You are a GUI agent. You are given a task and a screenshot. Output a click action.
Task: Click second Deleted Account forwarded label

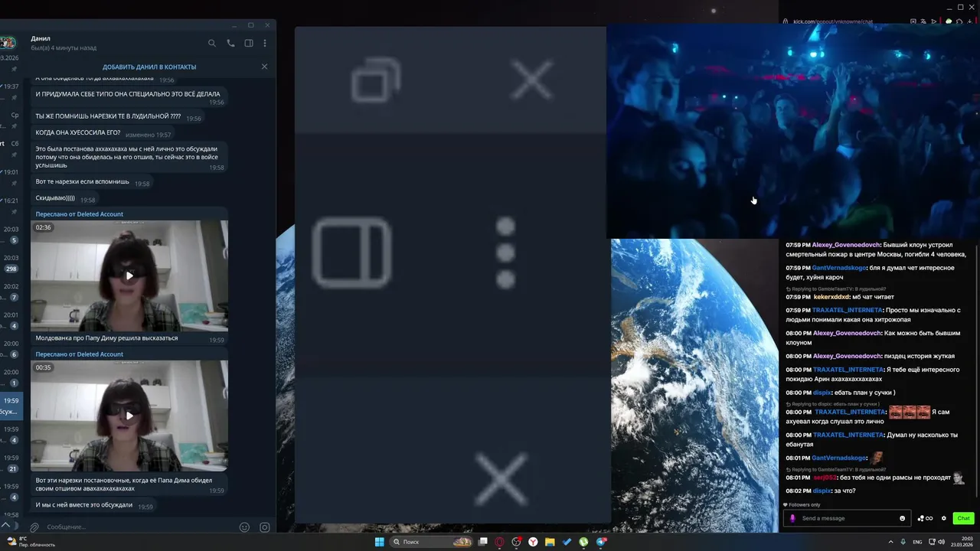[79, 354]
